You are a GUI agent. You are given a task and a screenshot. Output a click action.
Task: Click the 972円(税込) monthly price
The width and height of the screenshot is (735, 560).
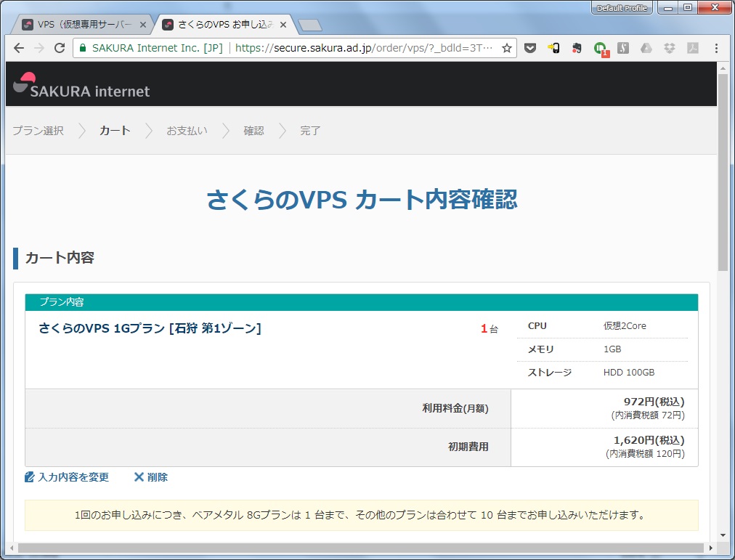point(654,402)
